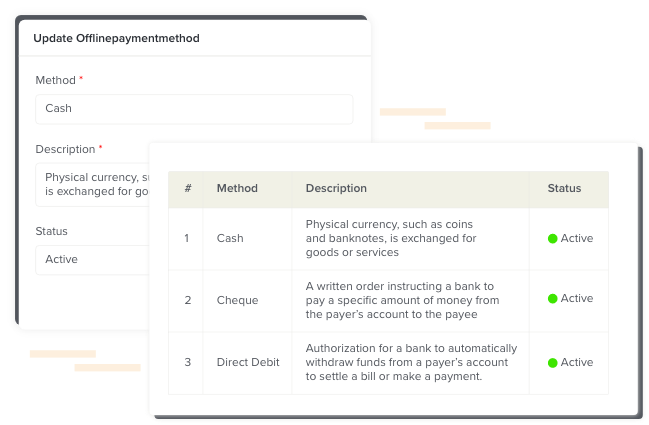Sort by the Method column header
Viewport: 649px width, 425px height.
(237, 188)
